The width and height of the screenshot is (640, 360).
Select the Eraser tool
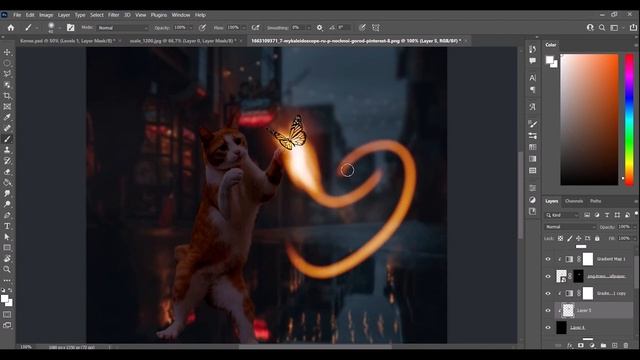point(7,171)
